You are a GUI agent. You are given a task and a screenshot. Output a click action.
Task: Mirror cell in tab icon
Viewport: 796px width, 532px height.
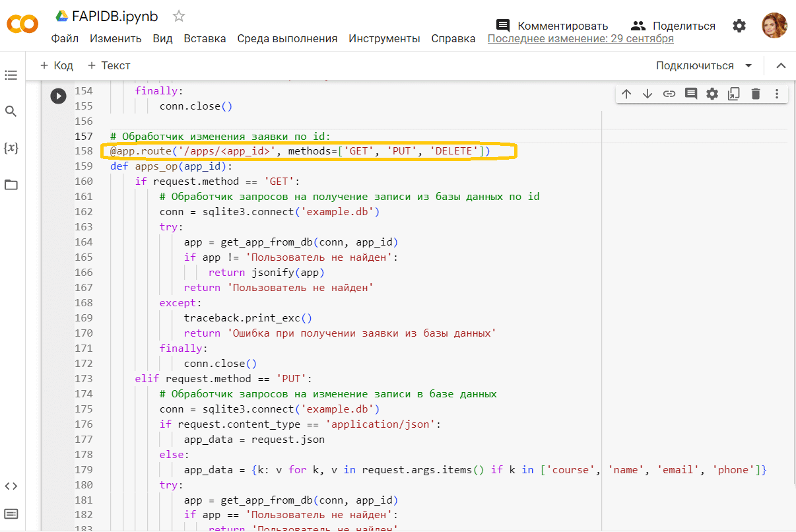[x=734, y=94]
